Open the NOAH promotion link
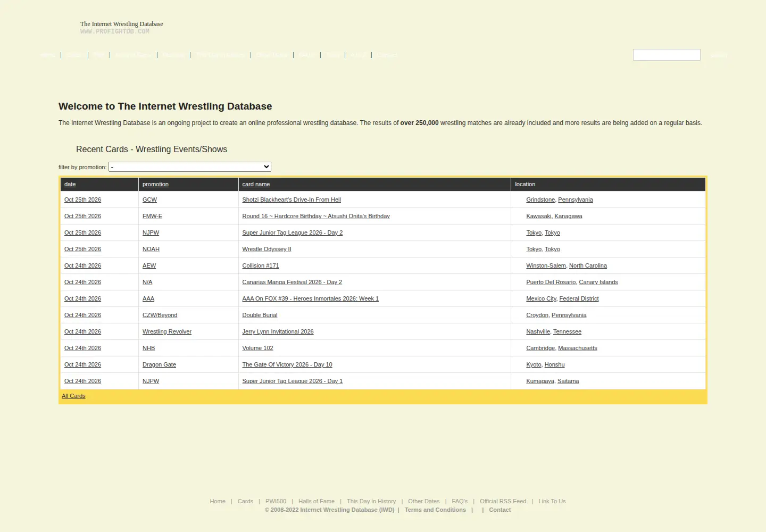The image size is (766, 532). click(151, 249)
